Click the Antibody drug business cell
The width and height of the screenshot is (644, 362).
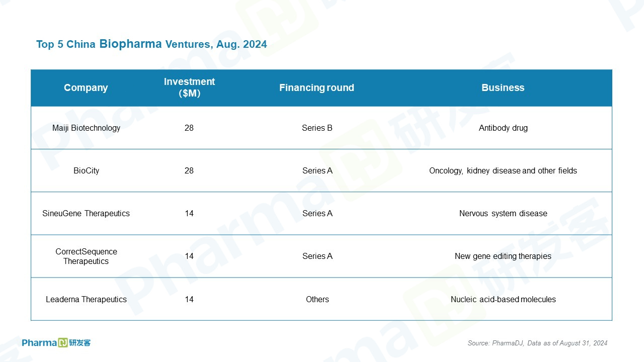[x=503, y=128]
